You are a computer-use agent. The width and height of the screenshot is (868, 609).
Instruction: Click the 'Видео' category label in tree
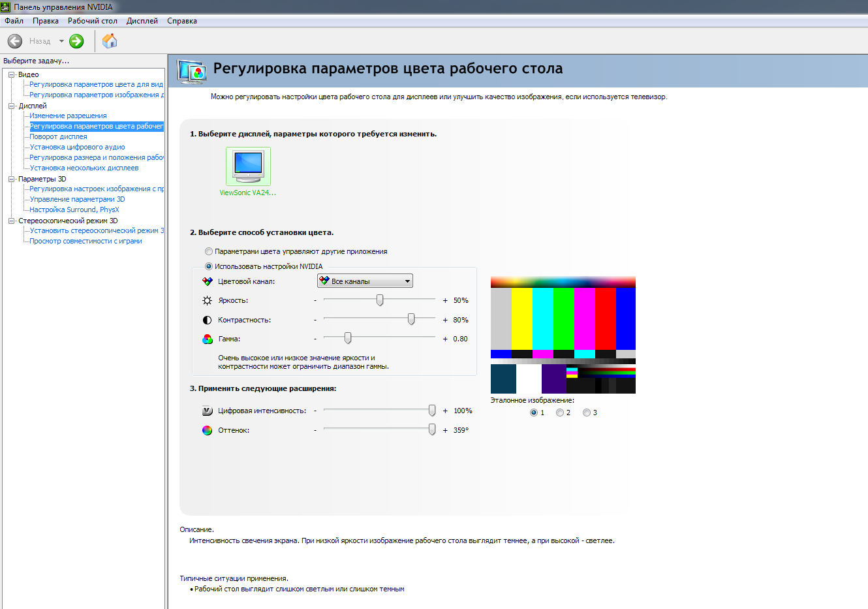(x=28, y=74)
